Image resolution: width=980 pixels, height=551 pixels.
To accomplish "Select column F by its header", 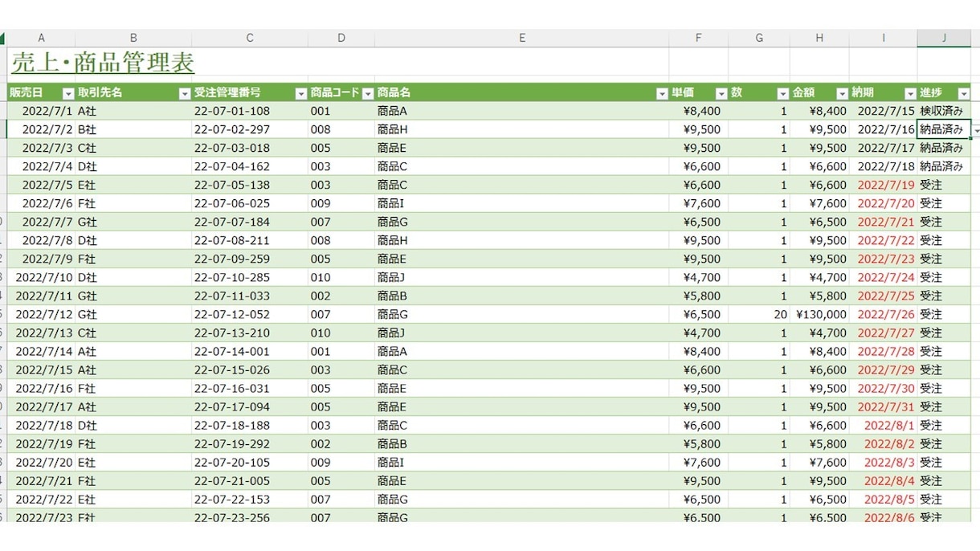I will 699,38.
